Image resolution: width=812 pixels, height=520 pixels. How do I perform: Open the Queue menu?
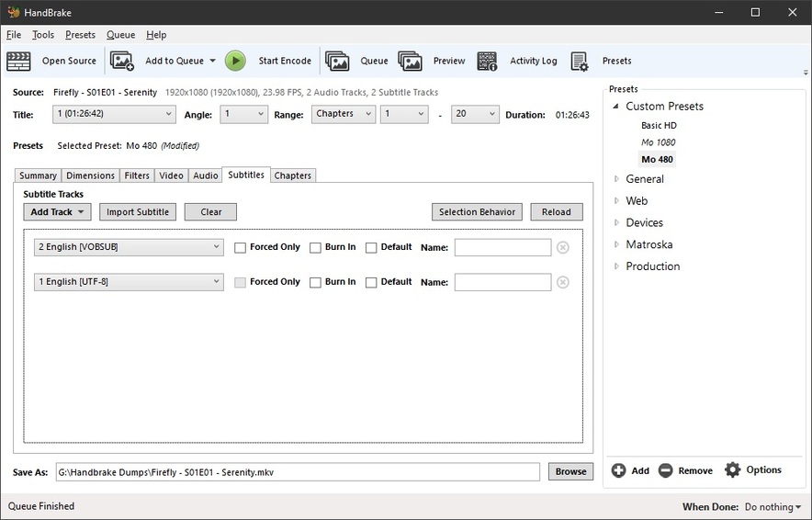pos(120,35)
